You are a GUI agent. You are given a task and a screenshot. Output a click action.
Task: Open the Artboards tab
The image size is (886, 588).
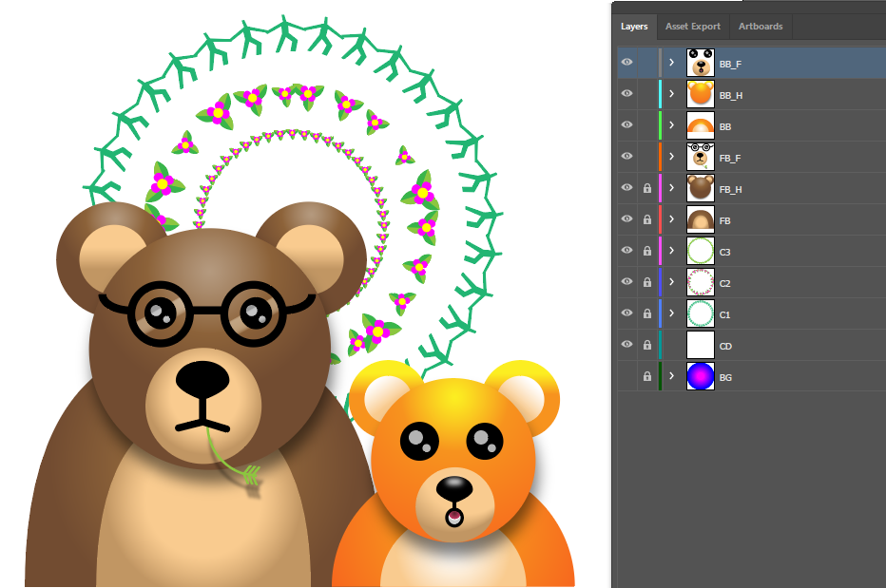tap(761, 27)
